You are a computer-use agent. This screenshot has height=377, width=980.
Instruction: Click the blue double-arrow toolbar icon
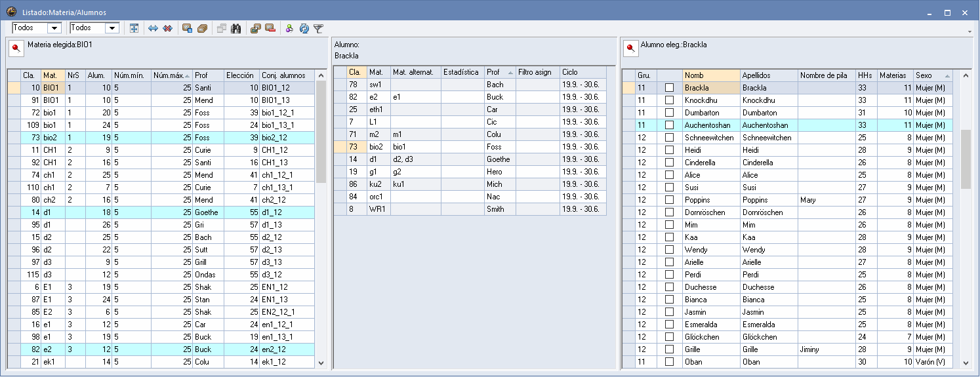pos(153,28)
